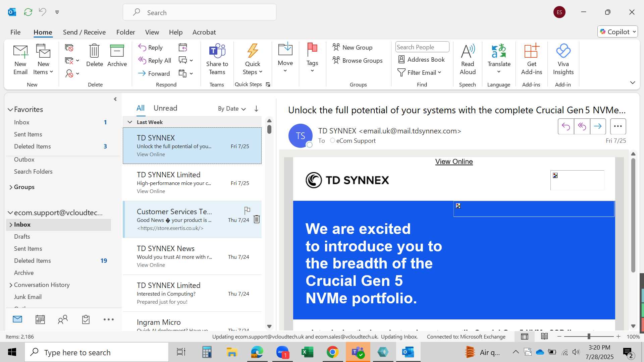Open the People view
The width and height of the screenshot is (644, 362).
pos(63,319)
